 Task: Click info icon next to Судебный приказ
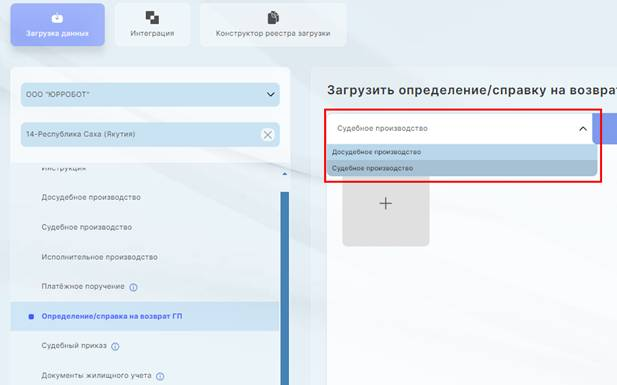pyautogui.click(x=115, y=346)
